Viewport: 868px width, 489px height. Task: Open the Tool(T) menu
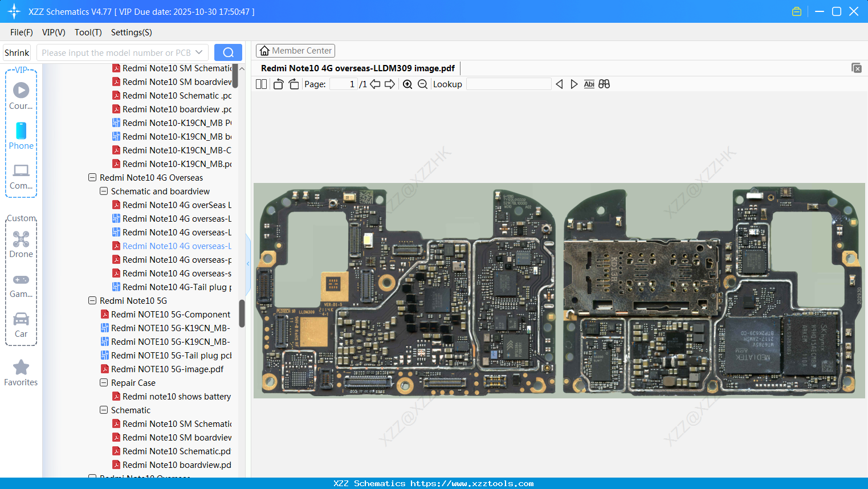point(88,32)
